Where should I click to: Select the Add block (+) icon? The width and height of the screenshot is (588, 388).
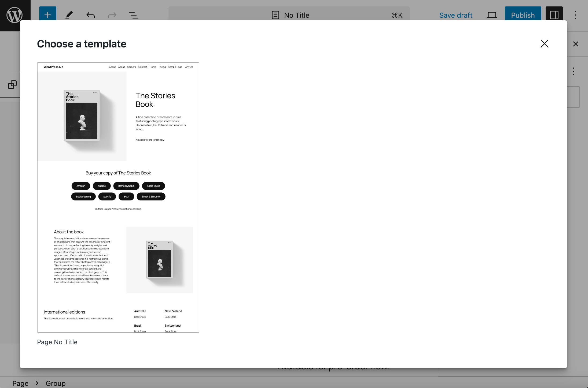[x=47, y=14]
